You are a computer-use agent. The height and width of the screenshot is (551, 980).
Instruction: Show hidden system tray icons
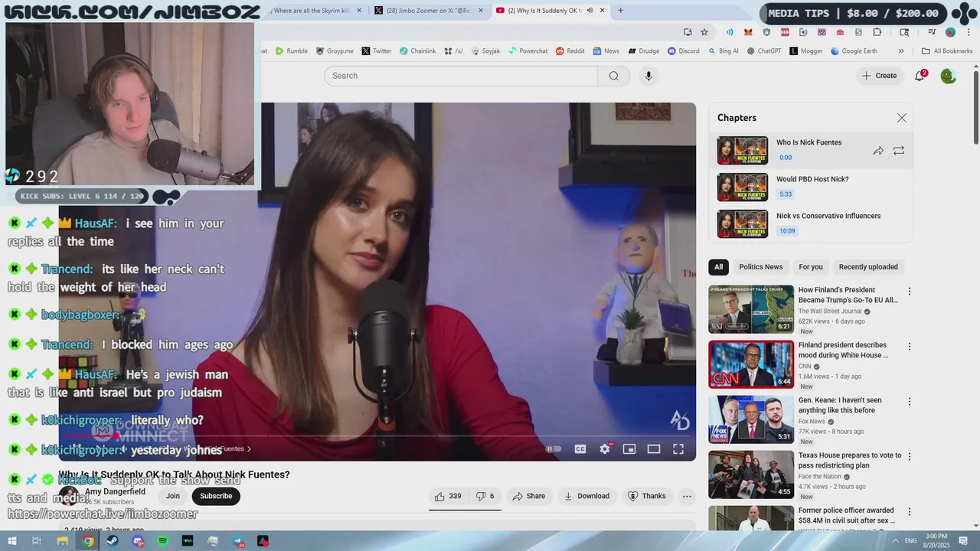(896, 541)
